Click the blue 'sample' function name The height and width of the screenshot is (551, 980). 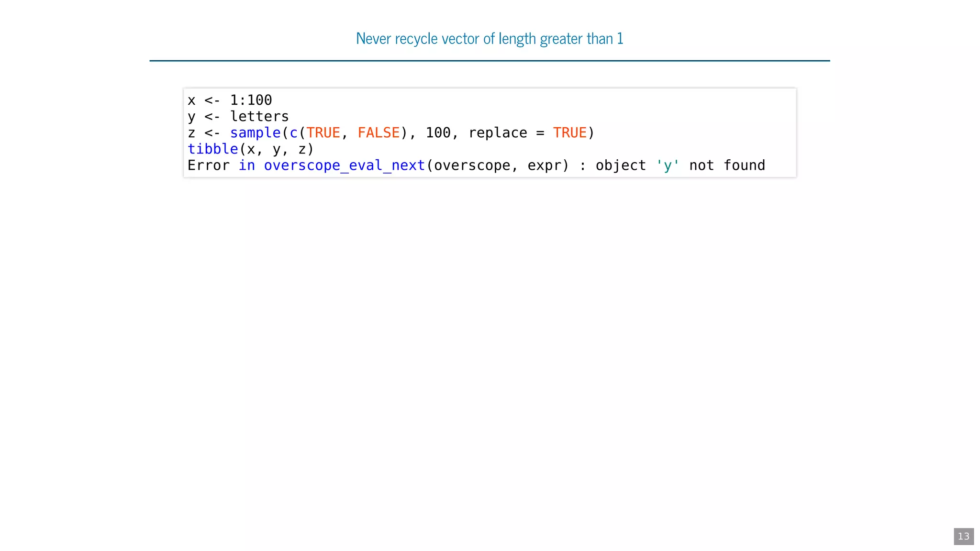coord(255,132)
